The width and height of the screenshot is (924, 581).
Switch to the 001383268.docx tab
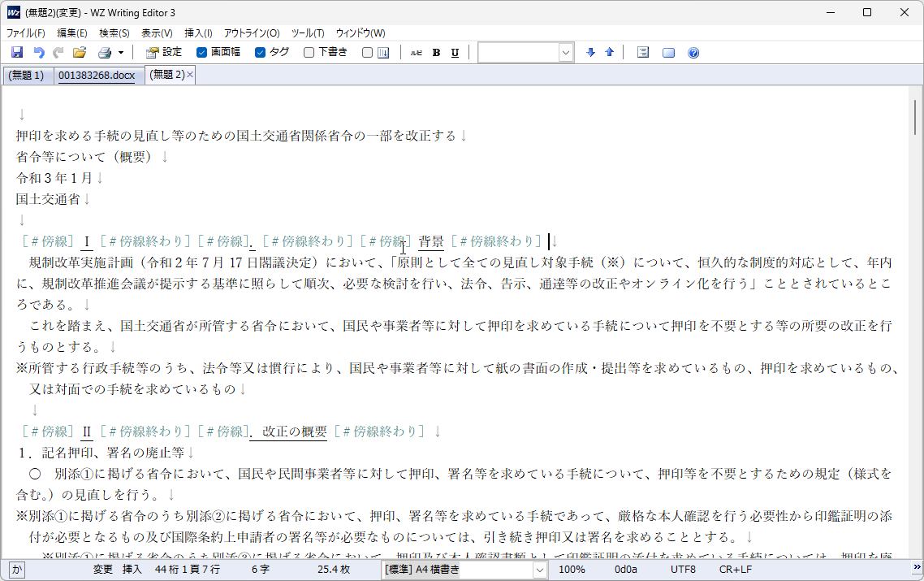coord(97,74)
